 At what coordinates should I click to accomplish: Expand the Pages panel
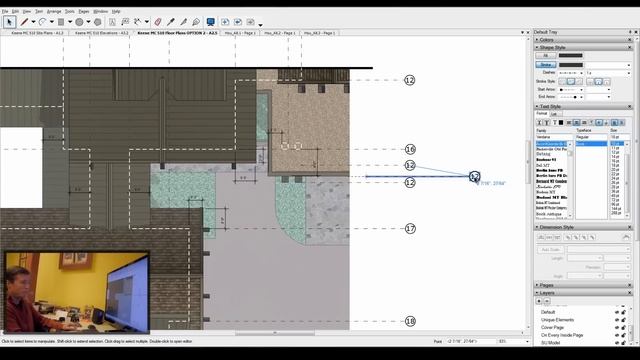pyautogui.click(x=537, y=285)
